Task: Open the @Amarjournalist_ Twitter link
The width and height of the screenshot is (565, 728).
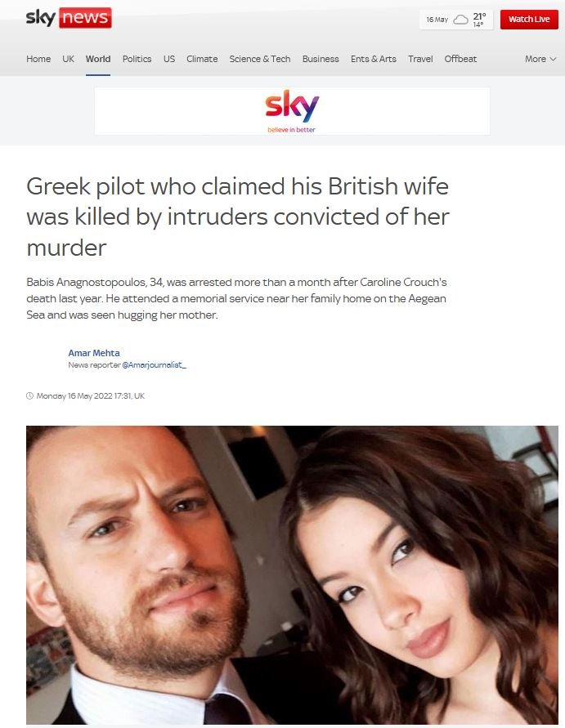Action: 155,365
